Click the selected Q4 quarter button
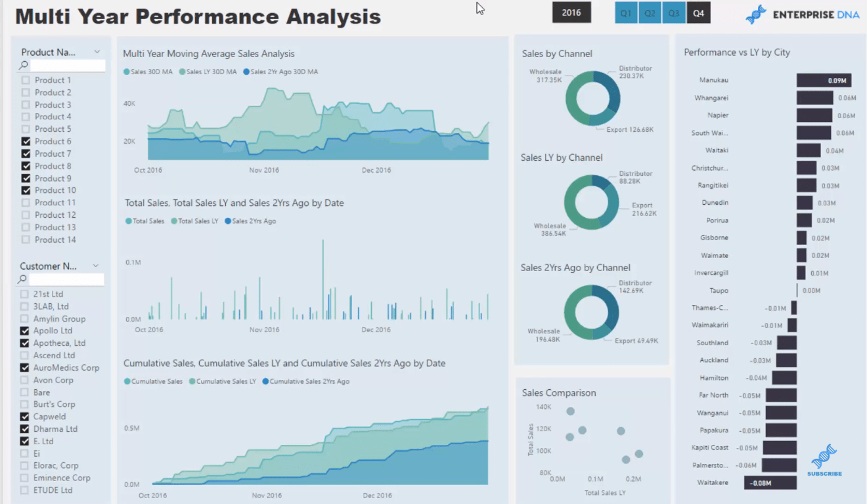Image resolution: width=867 pixels, height=504 pixels. [698, 13]
